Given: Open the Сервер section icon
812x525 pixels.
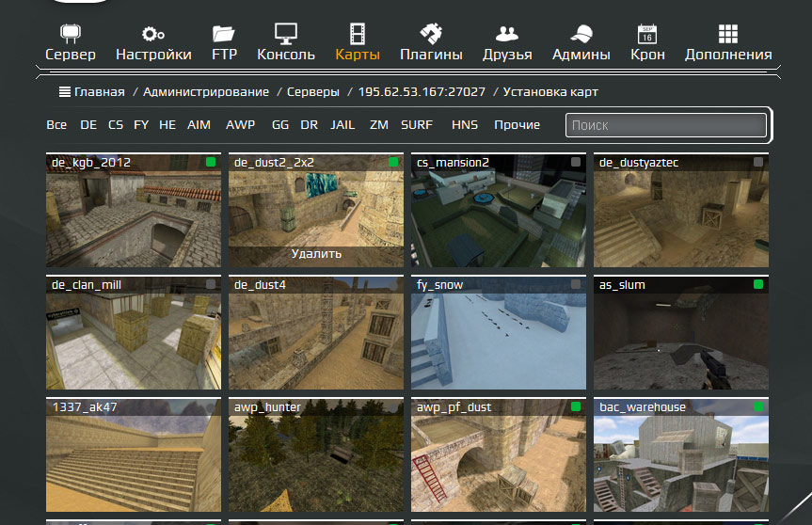Looking at the screenshot, I should pyautogui.click(x=71, y=34).
